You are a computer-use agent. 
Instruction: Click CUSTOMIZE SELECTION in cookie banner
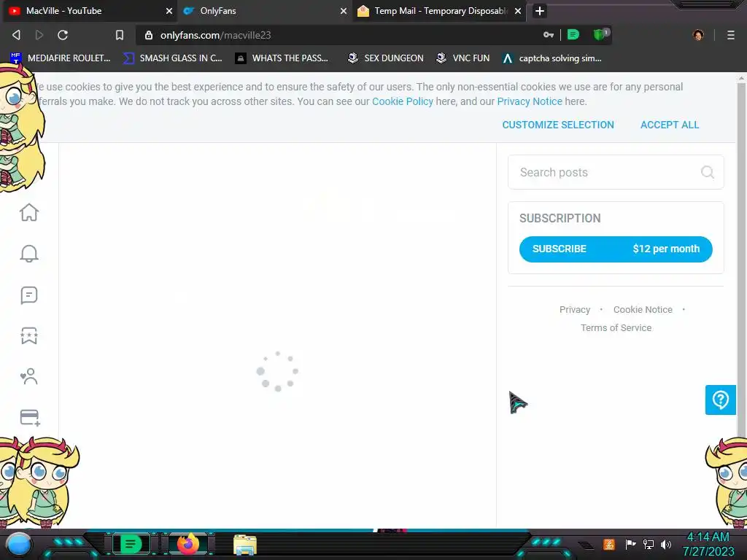click(558, 125)
